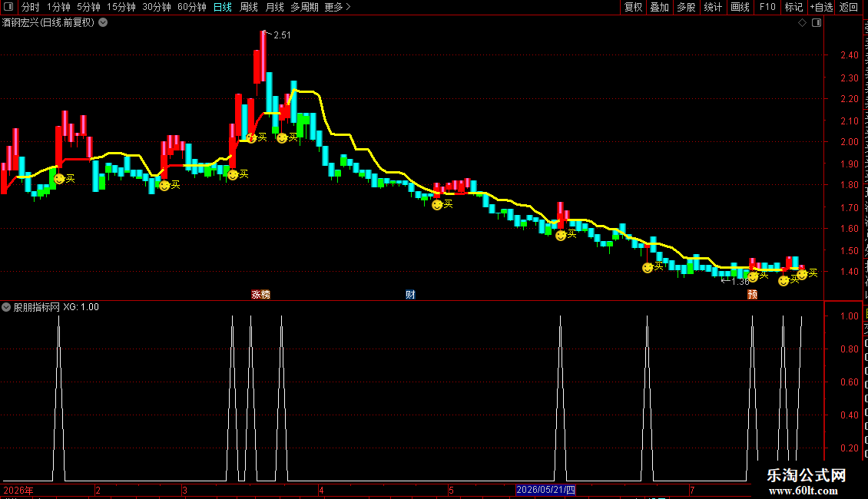This screenshot has height=499, width=868.
Task: Select the 30分钟 period
Action: 156,7
